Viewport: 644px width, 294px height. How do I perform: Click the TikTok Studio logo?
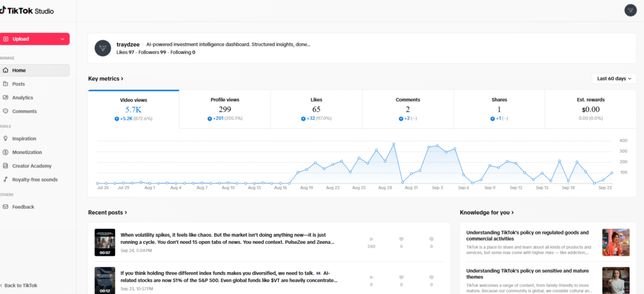27,11
